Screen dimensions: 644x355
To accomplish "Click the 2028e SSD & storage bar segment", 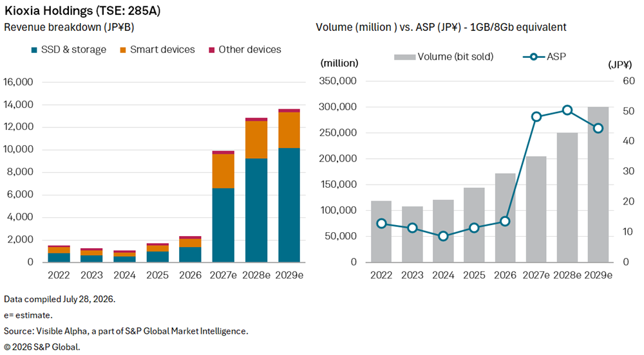I will click(256, 210).
